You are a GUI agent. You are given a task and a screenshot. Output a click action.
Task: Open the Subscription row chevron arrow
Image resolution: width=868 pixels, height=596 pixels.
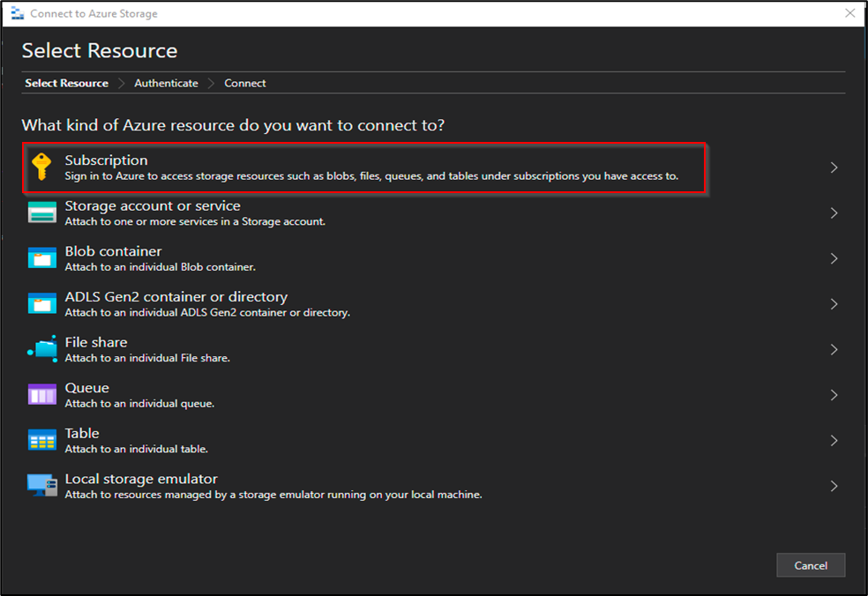(x=834, y=168)
